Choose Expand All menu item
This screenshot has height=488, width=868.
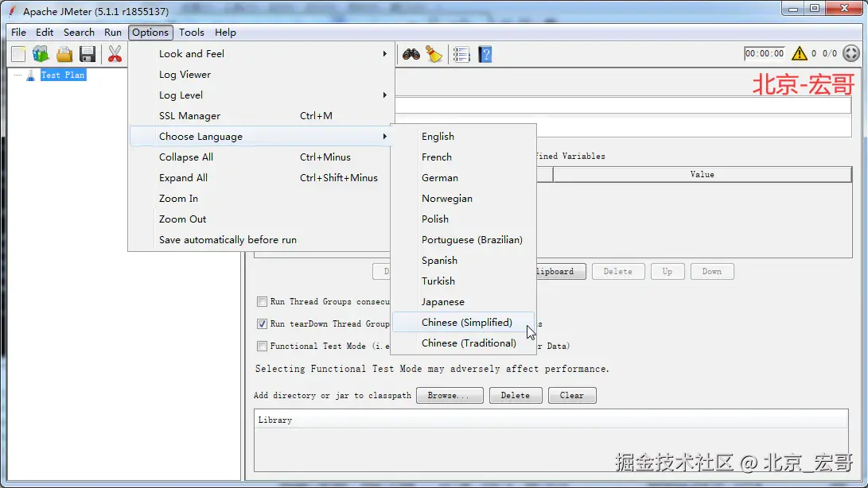click(x=261, y=177)
